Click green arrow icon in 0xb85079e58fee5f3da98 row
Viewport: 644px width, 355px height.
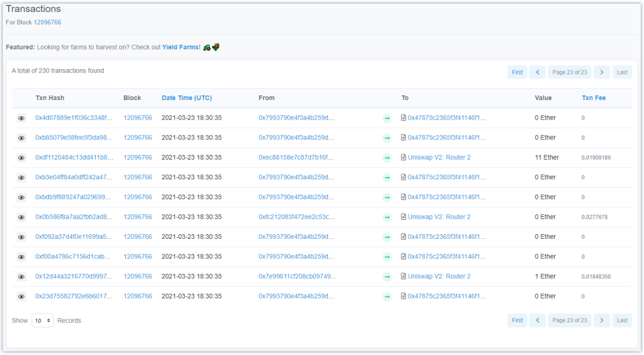pos(387,138)
